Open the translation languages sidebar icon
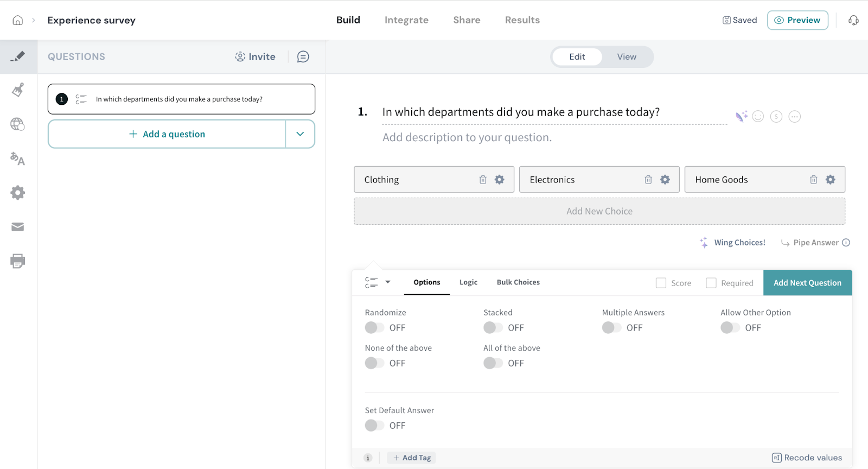This screenshot has width=868, height=469. [x=18, y=159]
